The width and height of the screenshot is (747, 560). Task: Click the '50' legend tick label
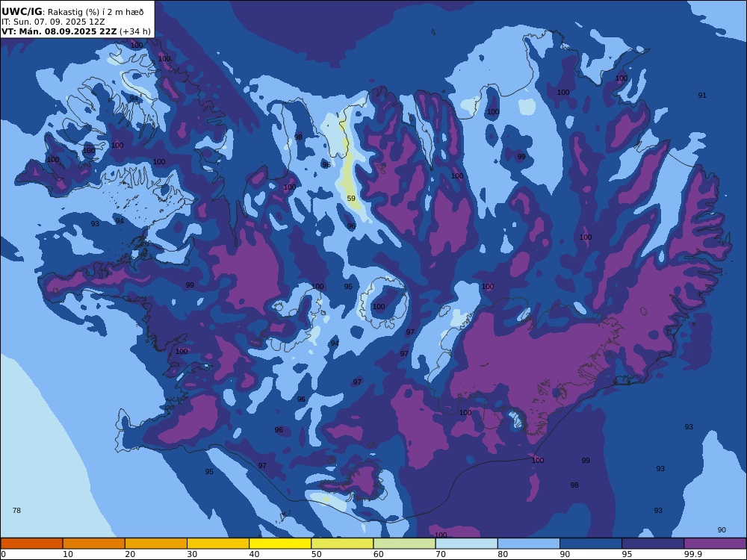click(x=316, y=554)
